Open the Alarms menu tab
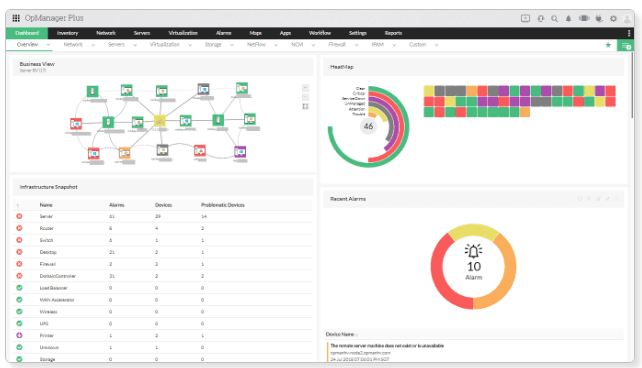Image resolution: width=642 pixels, height=368 pixels. point(224,33)
